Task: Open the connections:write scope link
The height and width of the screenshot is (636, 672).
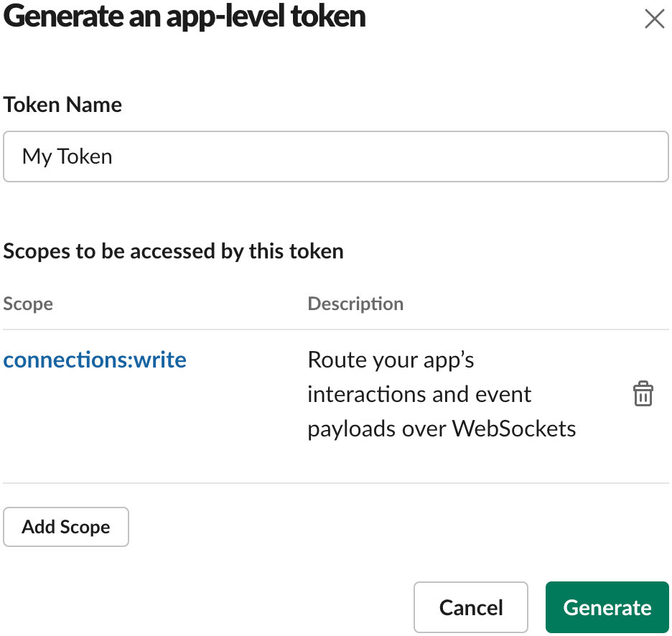Action: [95, 360]
